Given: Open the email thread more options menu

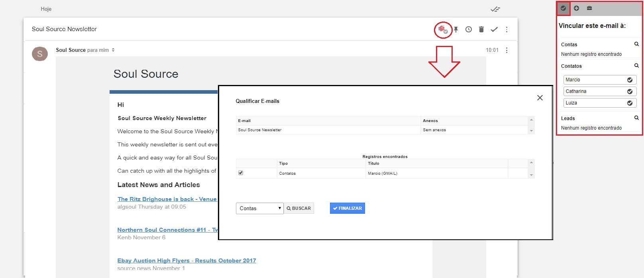Looking at the screenshot, I should tap(507, 30).
